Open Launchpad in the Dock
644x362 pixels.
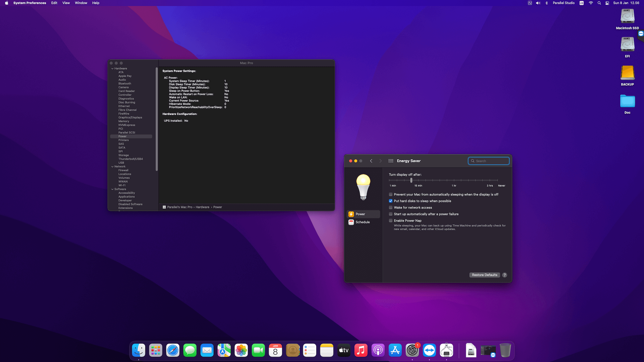[x=156, y=350]
